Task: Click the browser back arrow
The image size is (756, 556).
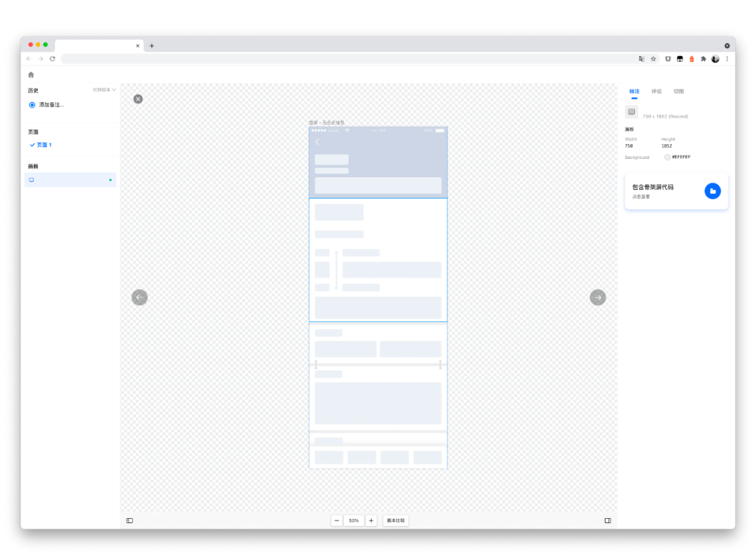Action: tap(29, 59)
